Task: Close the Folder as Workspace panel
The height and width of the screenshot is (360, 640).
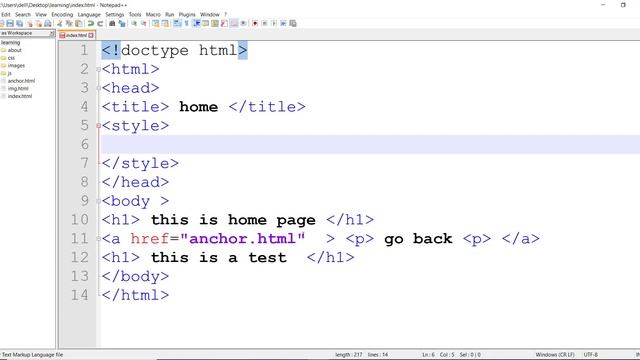Action: [x=52, y=33]
